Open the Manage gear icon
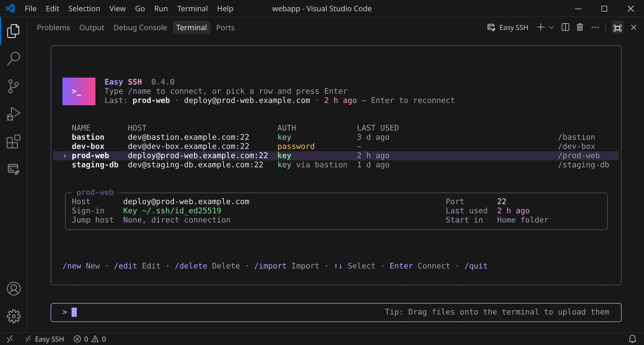 [14, 316]
